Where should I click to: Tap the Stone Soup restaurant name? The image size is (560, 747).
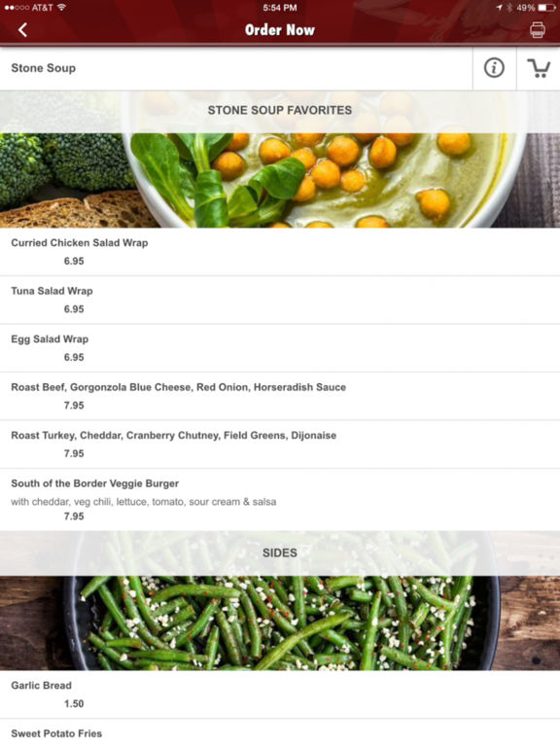pos(44,68)
